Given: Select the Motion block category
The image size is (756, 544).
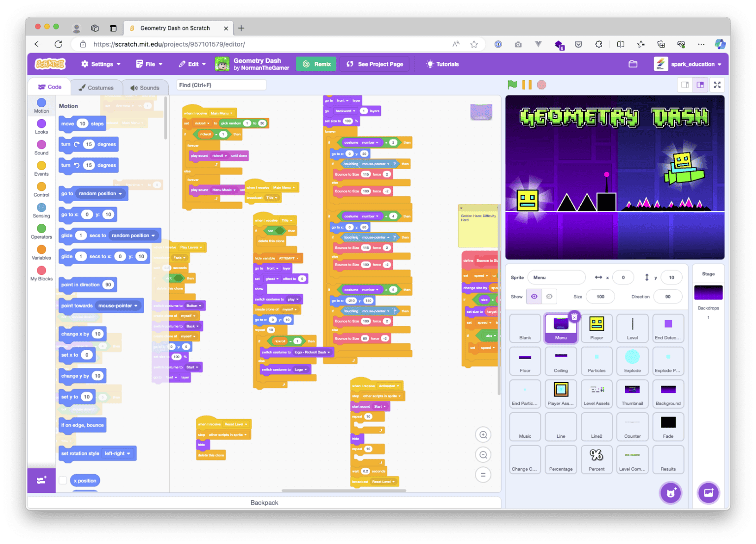Looking at the screenshot, I should [x=41, y=105].
